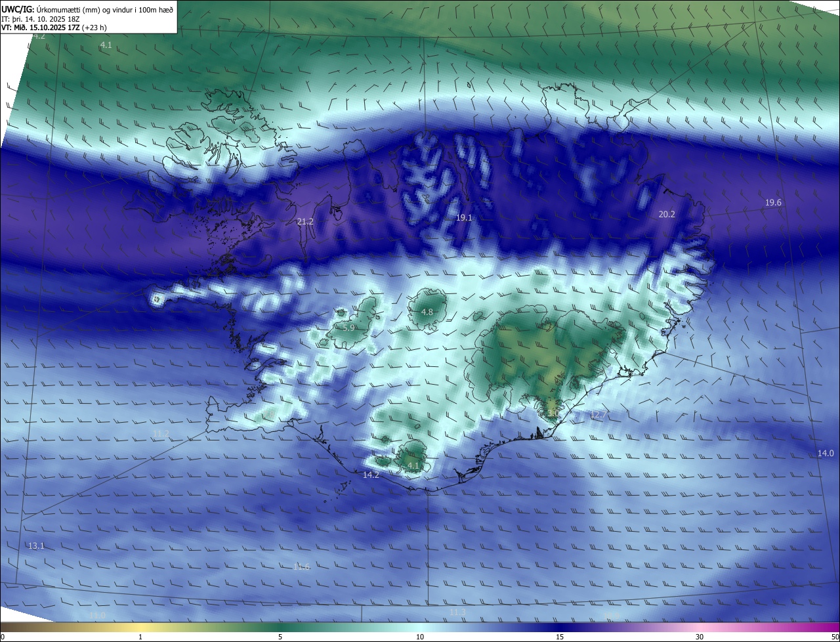Click the 11.3 value label
This screenshot has width=840, height=642.
pos(457,612)
